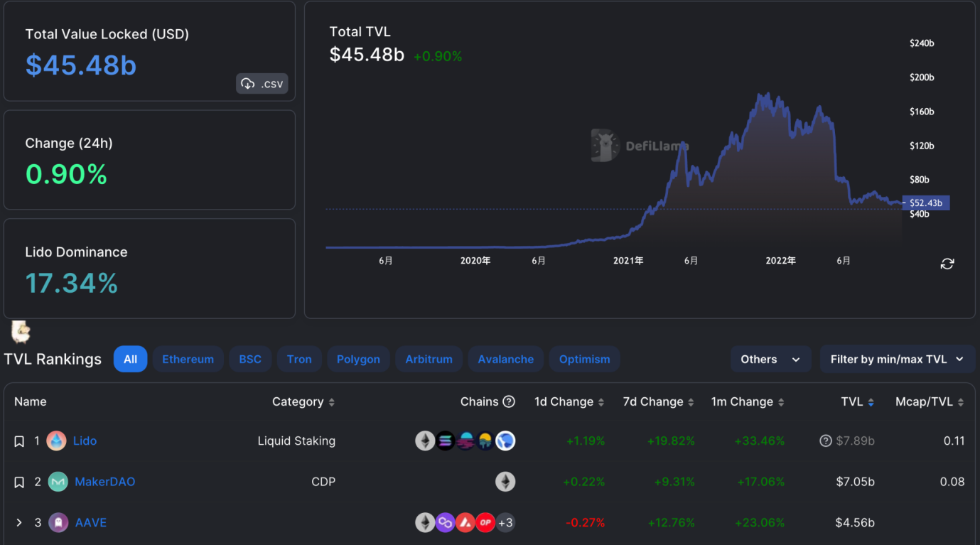Click Polygon chain icon in AAVE row
The image size is (980, 545).
point(446,523)
